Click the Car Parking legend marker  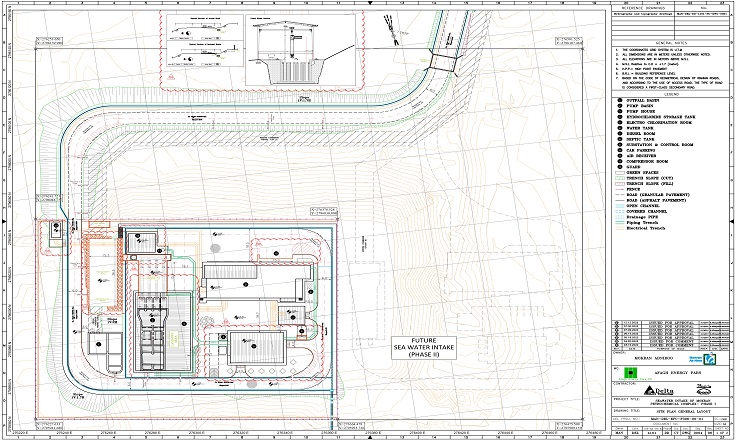(619, 151)
